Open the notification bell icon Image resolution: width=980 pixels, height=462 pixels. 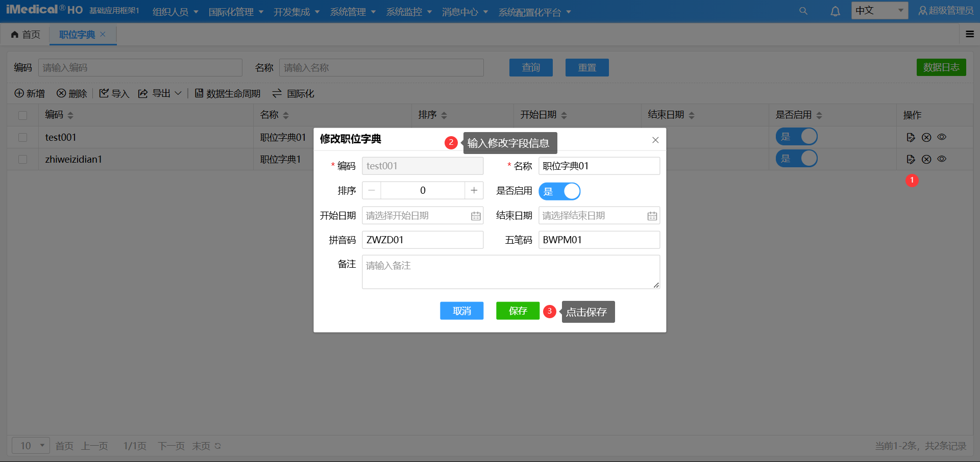(835, 11)
